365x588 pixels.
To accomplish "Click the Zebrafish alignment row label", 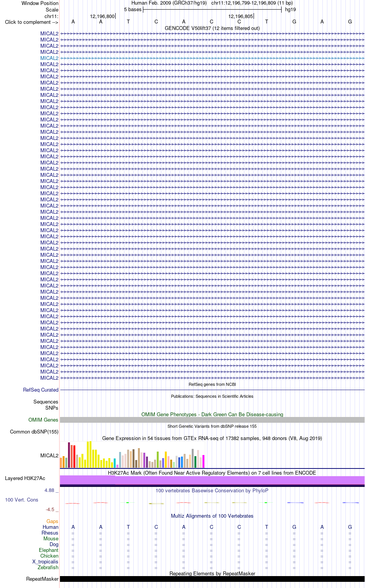I will click(x=48, y=567).
